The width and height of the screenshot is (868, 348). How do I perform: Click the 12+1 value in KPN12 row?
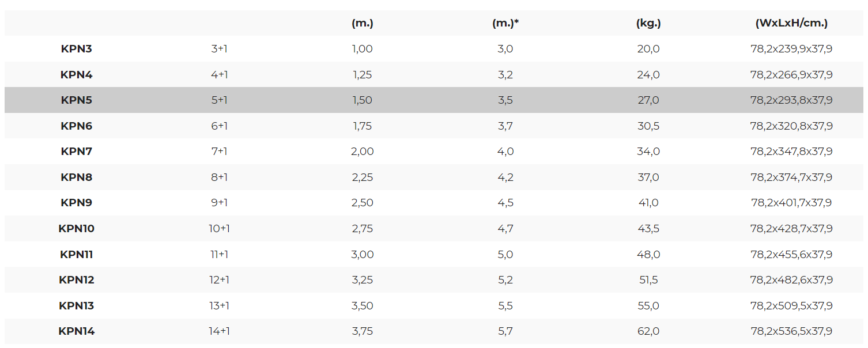click(220, 280)
